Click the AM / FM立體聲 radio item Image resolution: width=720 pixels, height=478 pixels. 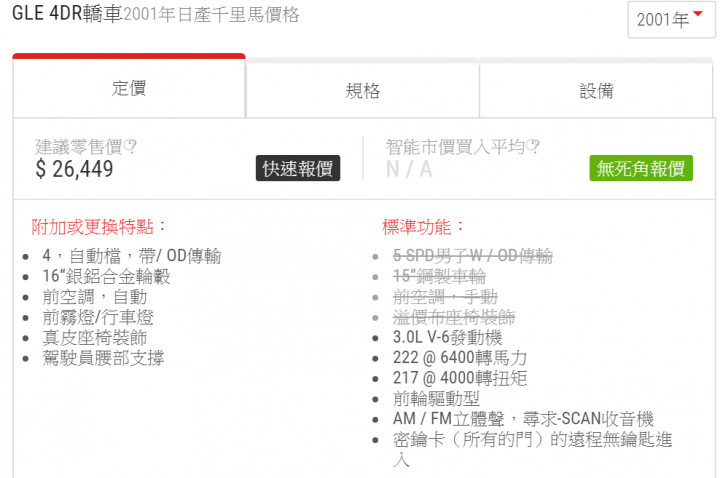tap(523, 419)
